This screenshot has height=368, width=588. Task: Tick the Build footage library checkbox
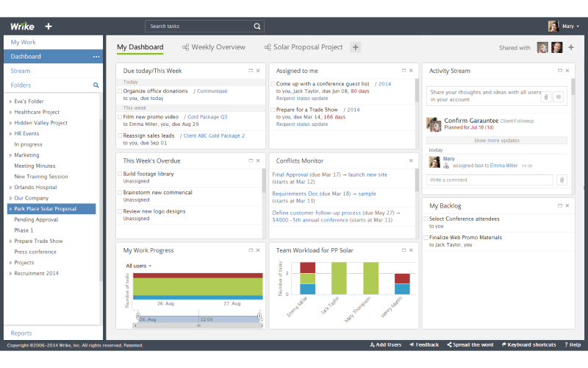click(121, 174)
